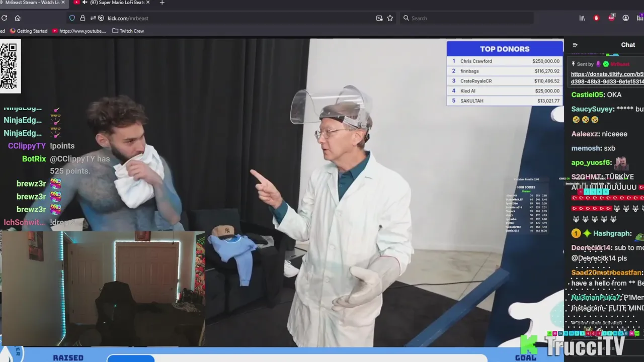The height and width of the screenshot is (362, 644).
Task: Click the browser Search field
Action: [467, 18]
